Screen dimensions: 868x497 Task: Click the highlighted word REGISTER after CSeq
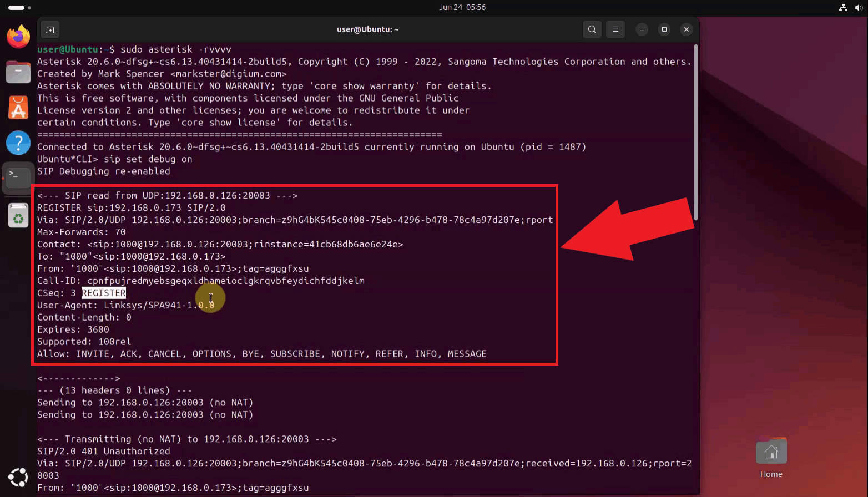coord(104,293)
